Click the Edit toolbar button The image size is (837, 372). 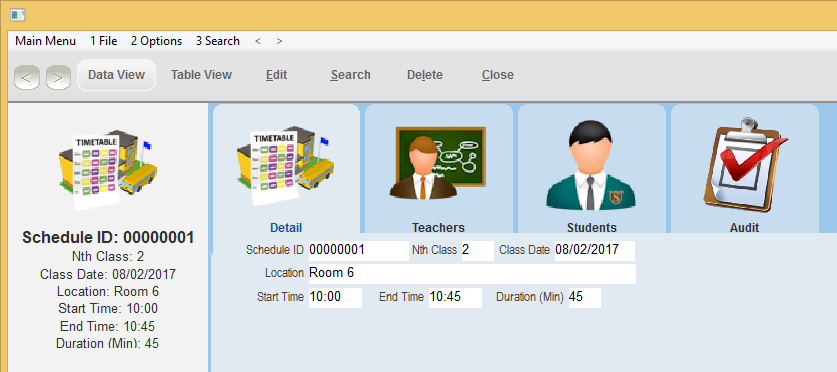coord(277,75)
